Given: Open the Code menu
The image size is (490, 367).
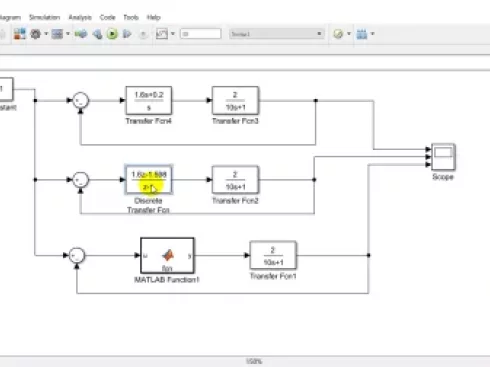Looking at the screenshot, I should (x=107, y=17).
